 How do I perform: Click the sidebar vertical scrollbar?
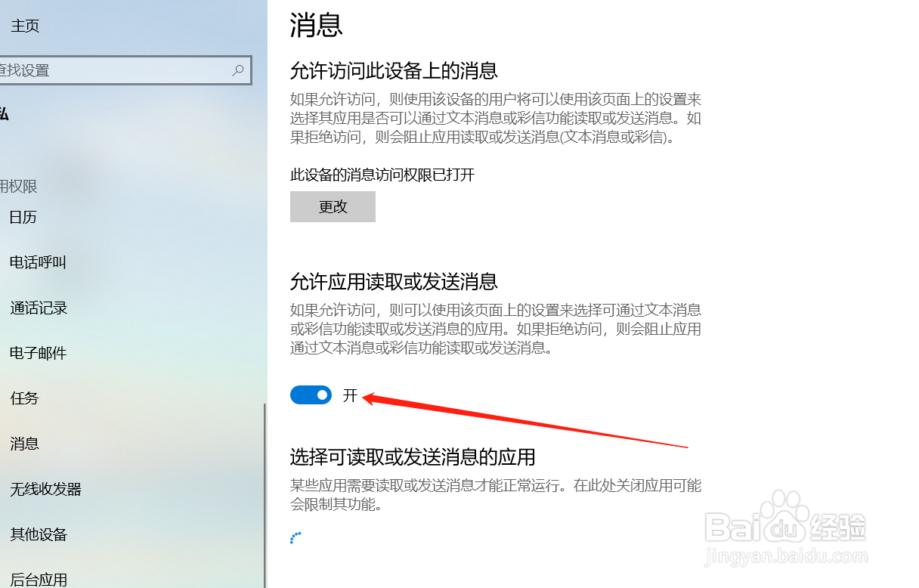click(x=265, y=495)
